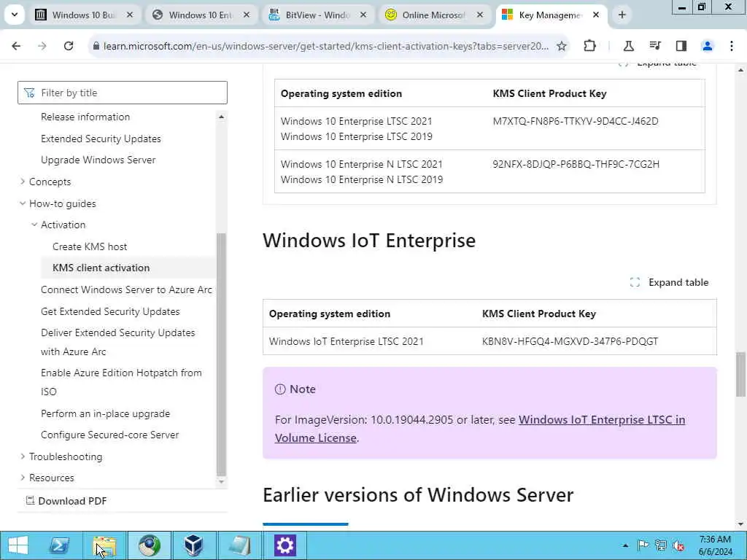Open Connect Windows Server to Azure Arc
Viewport: 747px width, 560px height.
(x=126, y=289)
